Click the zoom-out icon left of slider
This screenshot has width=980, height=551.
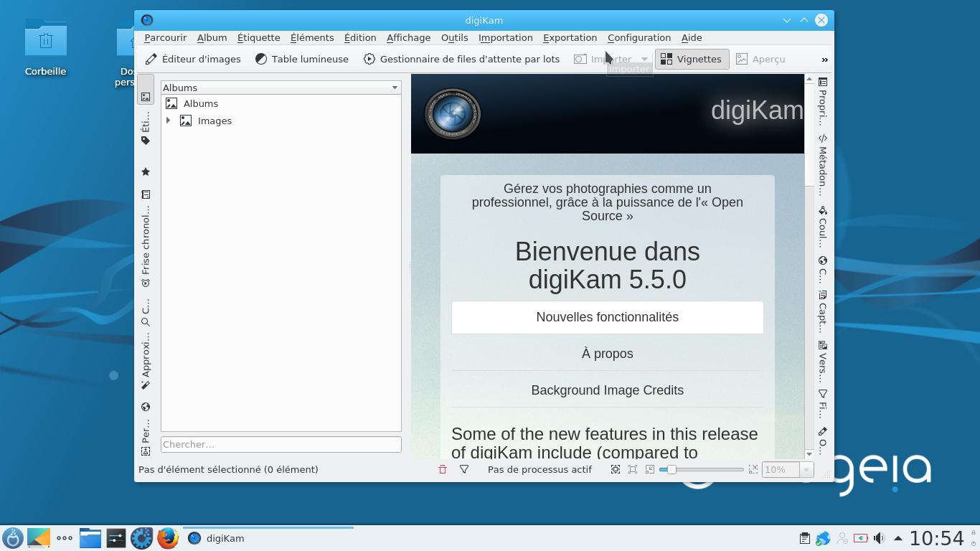click(x=650, y=469)
